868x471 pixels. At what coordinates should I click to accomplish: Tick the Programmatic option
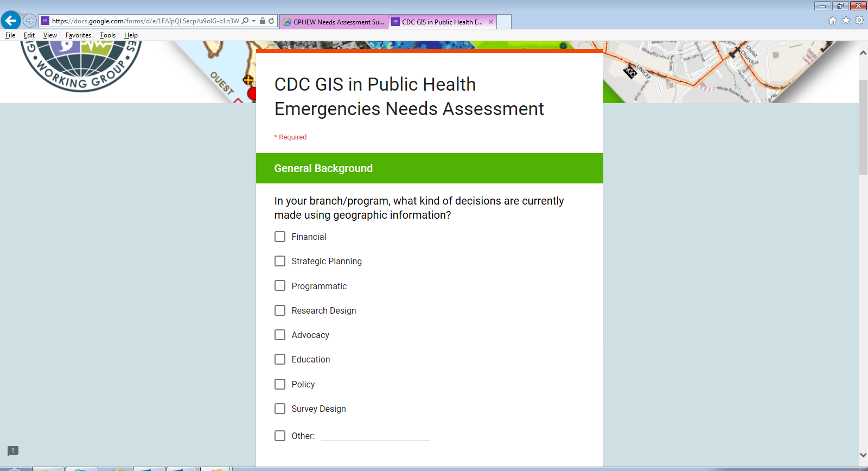(x=280, y=285)
